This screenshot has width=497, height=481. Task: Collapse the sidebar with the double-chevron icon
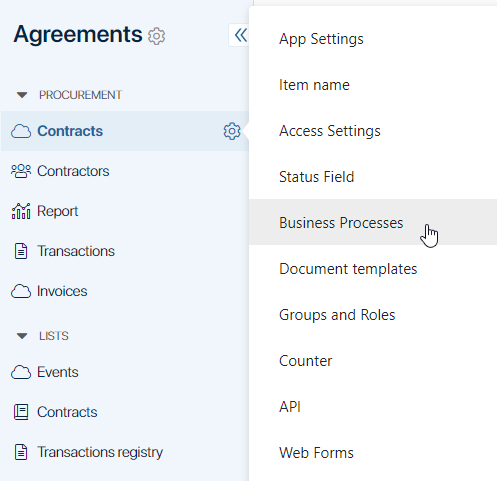coord(240,35)
